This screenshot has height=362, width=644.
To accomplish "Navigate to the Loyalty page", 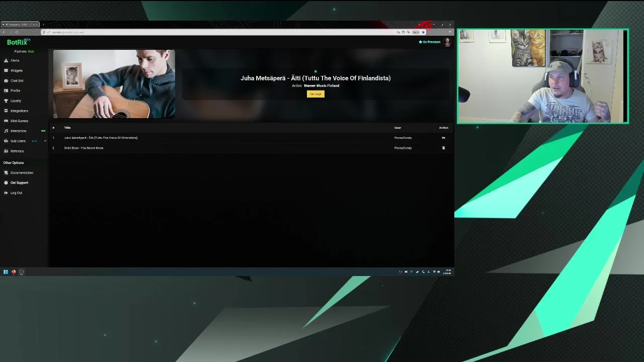I will 16,101.
